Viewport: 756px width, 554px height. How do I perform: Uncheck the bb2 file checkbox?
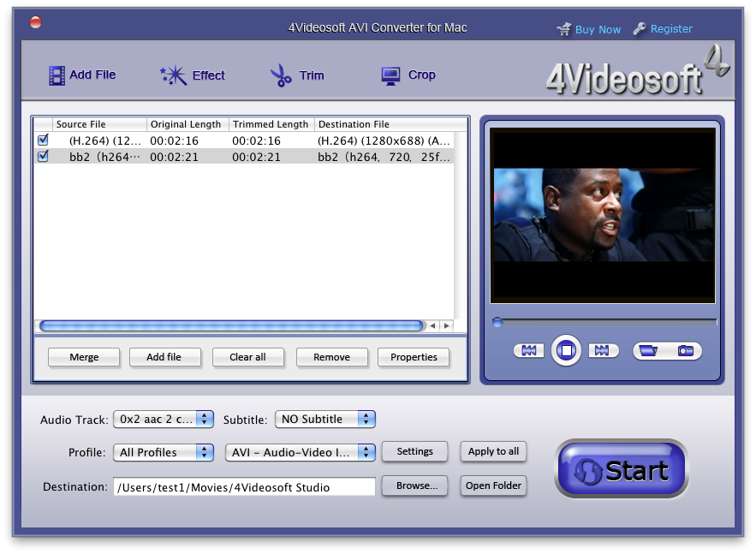tap(43, 156)
